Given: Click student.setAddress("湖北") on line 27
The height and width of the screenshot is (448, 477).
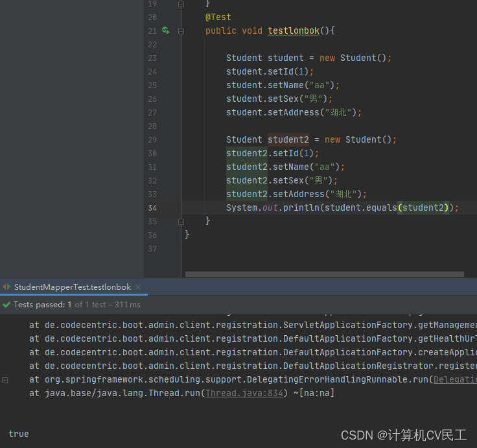Looking at the screenshot, I should click(294, 112).
